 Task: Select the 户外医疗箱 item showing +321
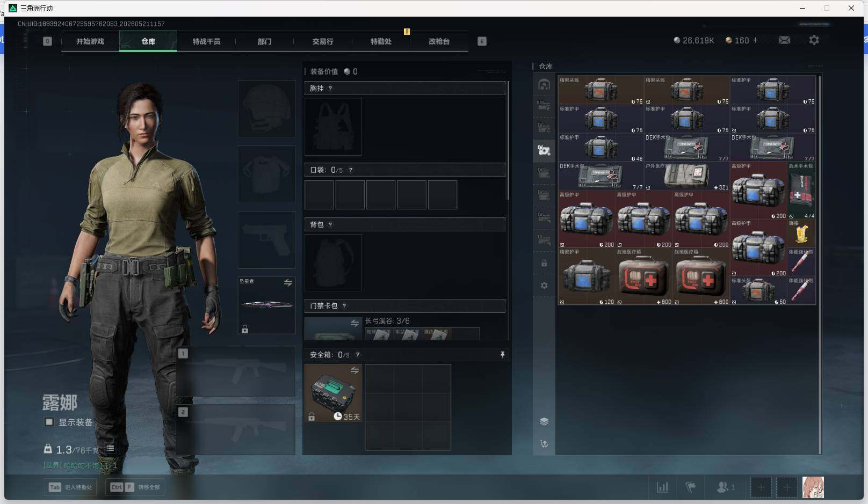coord(687,176)
